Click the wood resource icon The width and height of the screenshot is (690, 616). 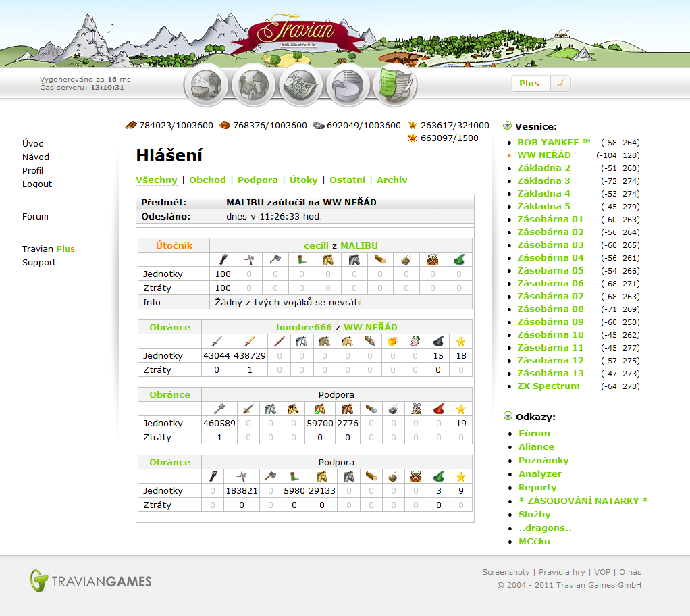[131, 126]
